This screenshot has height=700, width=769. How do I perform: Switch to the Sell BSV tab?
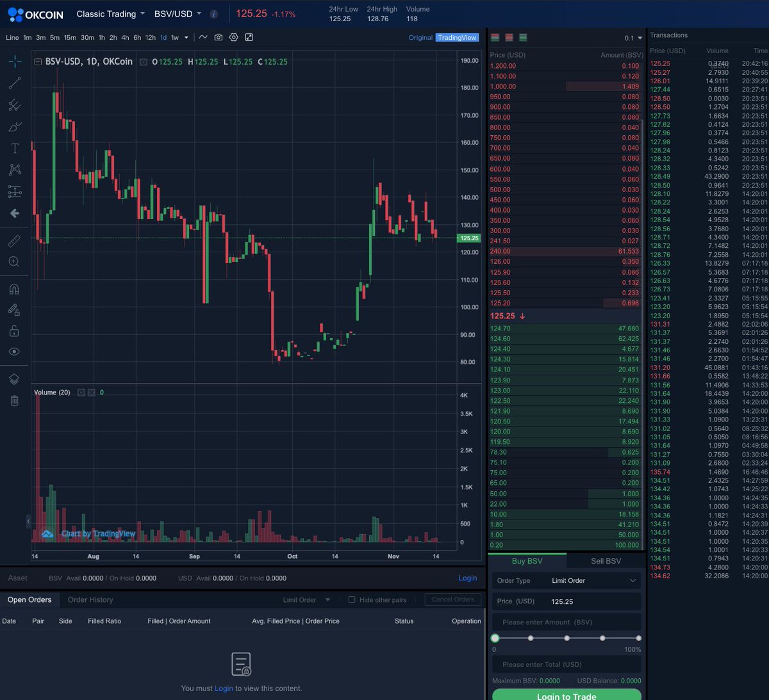point(606,561)
